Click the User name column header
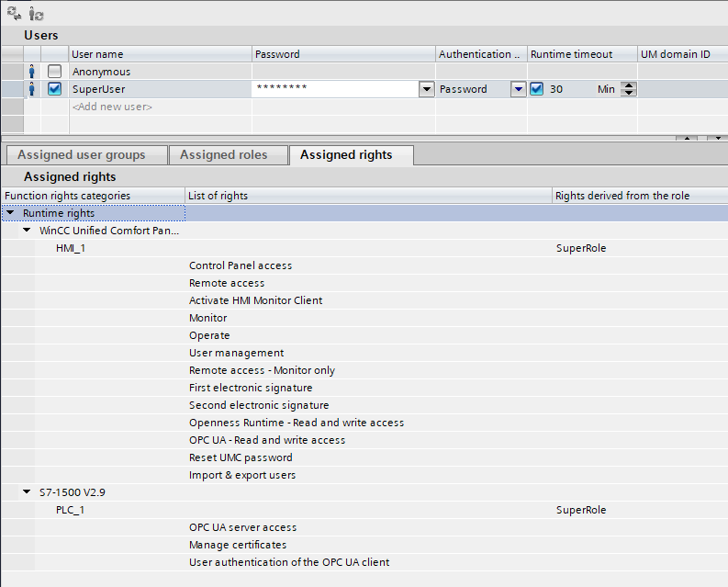 point(160,54)
